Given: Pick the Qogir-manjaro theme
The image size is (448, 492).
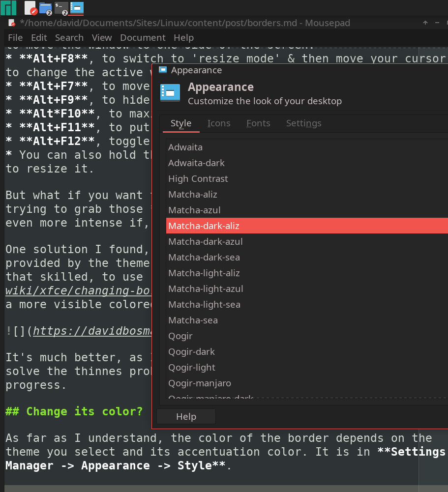Looking at the screenshot, I should (x=199, y=383).
